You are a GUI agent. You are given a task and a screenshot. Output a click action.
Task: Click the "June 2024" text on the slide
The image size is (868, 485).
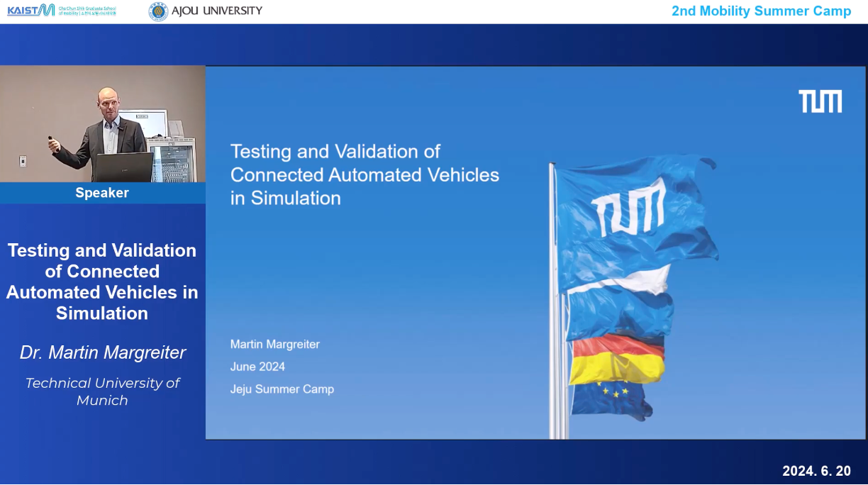point(257,367)
